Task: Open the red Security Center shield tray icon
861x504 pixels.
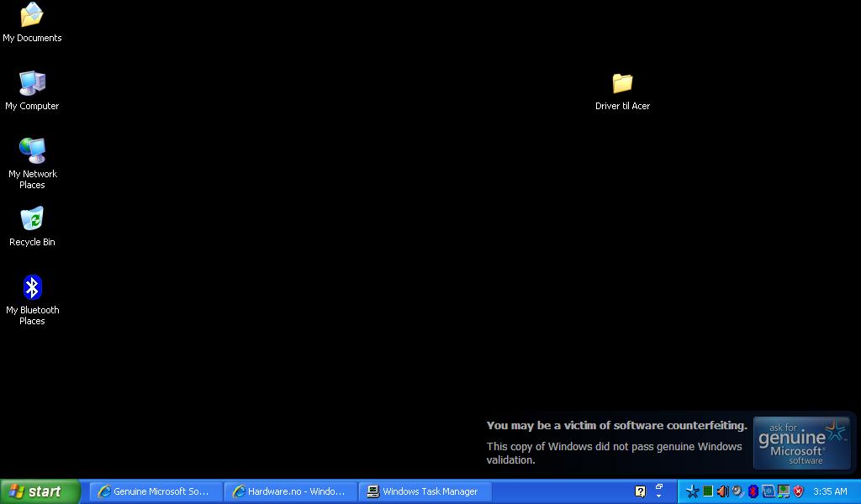Action: pos(799,491)
